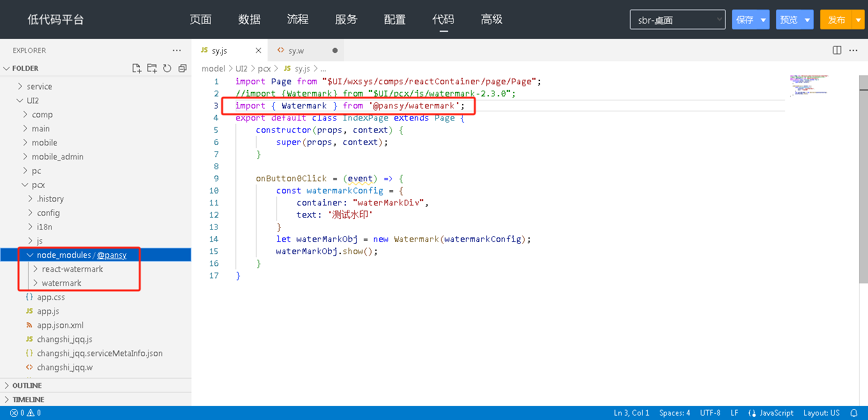Screen dimensions: 868x420
Task: Click the errors and warnings status indicator
Action: pos(26,413)
